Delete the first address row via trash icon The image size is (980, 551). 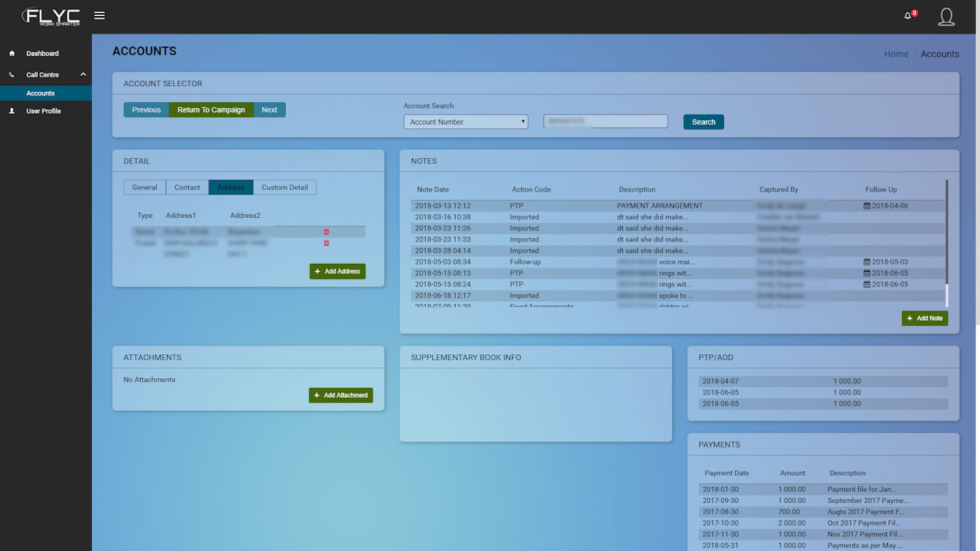tap(326, 232)
